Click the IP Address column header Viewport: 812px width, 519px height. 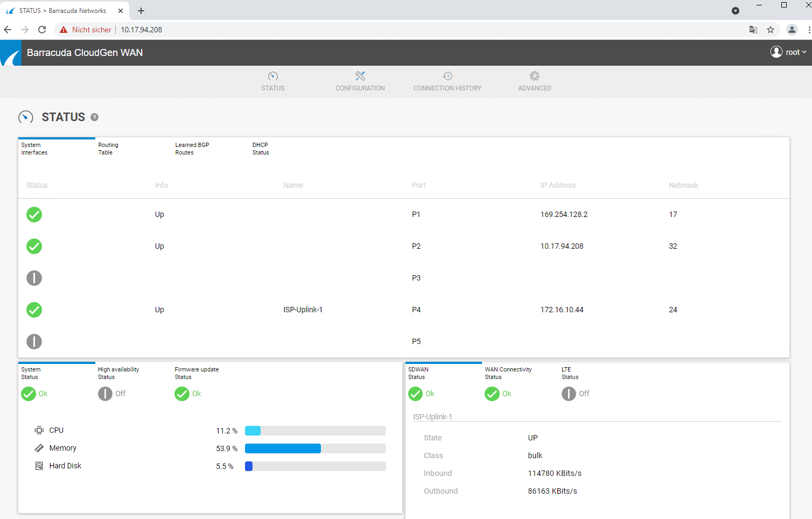pyautogui.click(x=558, y=185)
